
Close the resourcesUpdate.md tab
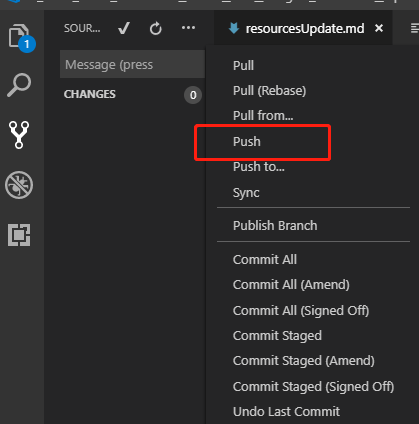click(379, 28)
